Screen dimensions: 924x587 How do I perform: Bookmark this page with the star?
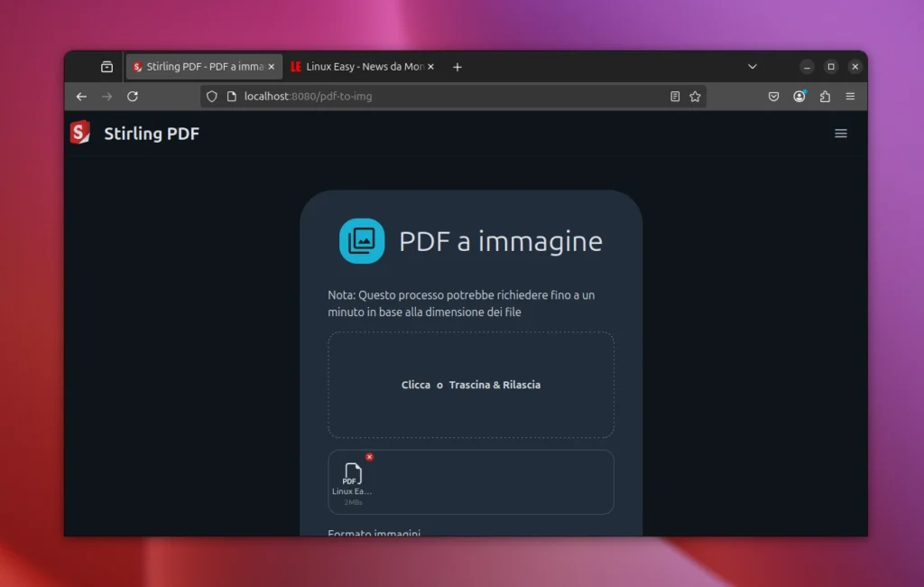pyautogui.click(x=695, y=96)
